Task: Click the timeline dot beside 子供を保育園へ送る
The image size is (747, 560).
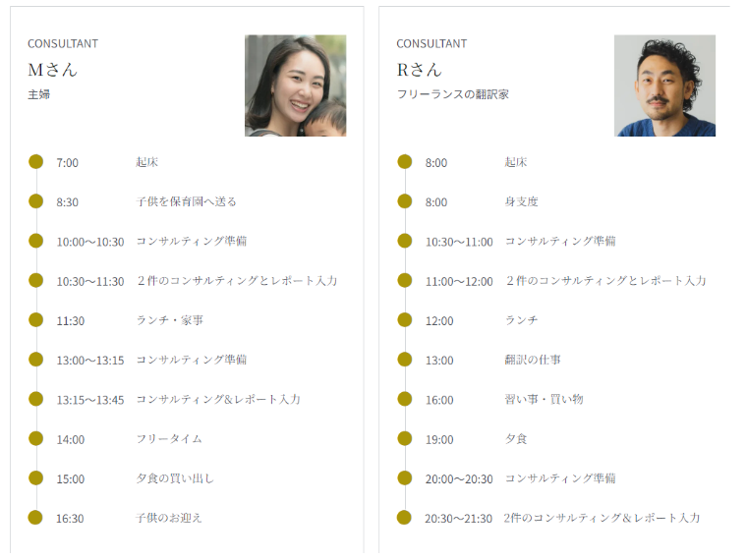Action: (36, 201)
